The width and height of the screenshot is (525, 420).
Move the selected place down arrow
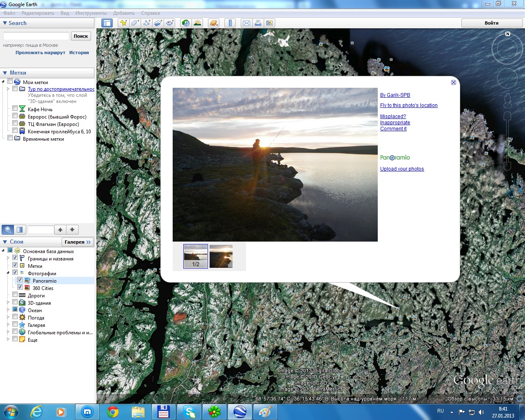pos(72,230)
